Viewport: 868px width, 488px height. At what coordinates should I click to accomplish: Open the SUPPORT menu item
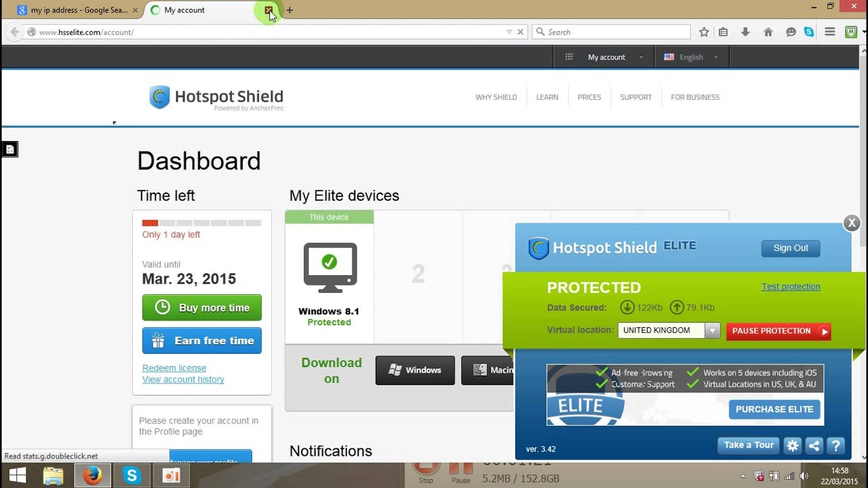636,98
